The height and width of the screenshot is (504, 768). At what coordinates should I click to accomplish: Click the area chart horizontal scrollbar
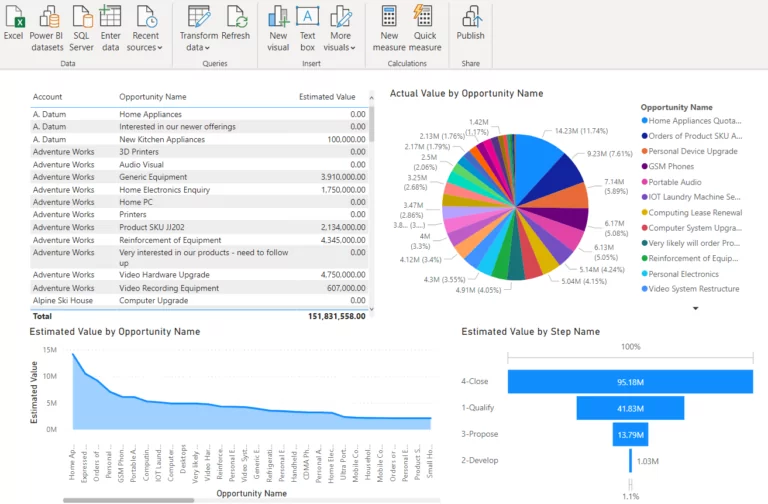click(x=129, y=500)
